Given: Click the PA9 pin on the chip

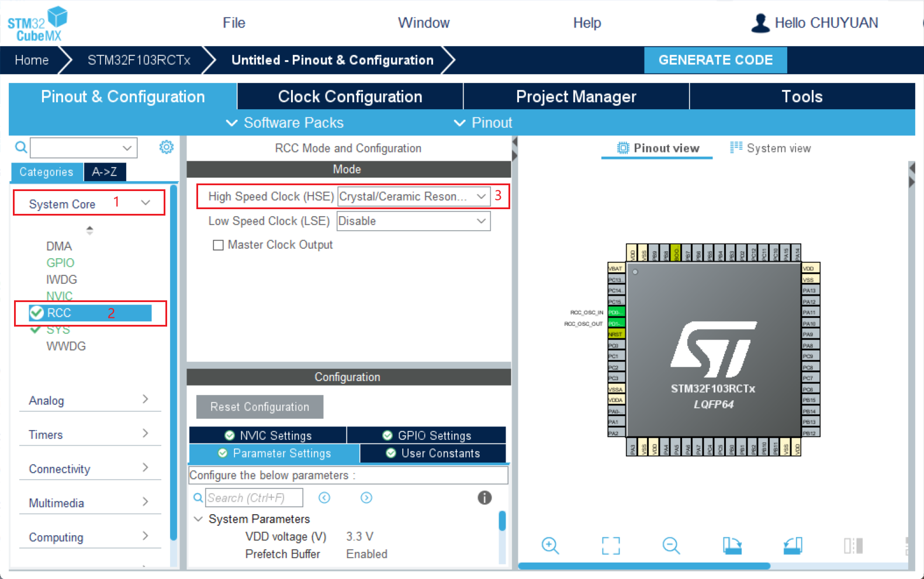Looking at the screenshot, I should [x=811, y=334].
